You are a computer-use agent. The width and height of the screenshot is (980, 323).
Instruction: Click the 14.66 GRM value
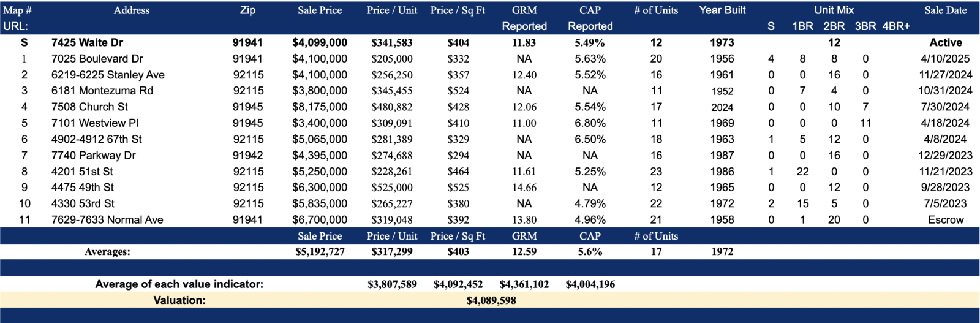tap(524, 188)
